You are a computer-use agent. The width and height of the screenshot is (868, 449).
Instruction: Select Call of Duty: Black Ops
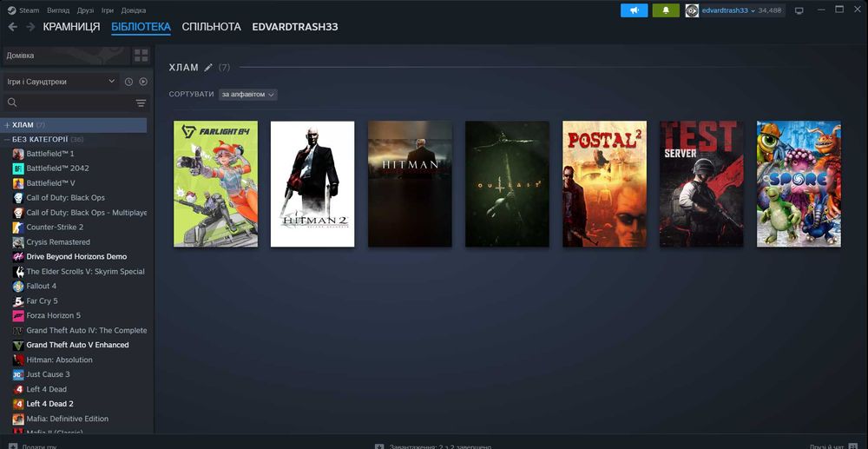[65, 198]
